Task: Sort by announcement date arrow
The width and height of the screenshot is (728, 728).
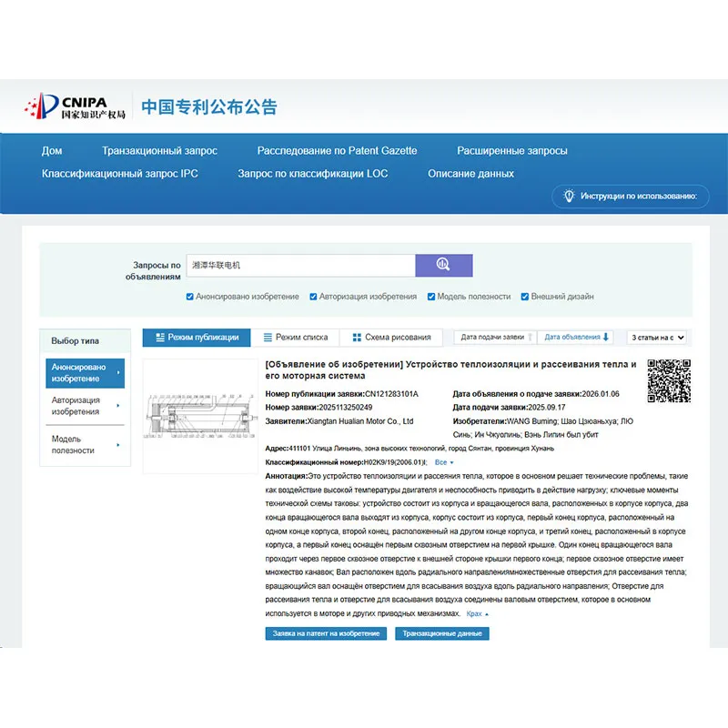Action: pyautogui.click(x=607, y=337)
